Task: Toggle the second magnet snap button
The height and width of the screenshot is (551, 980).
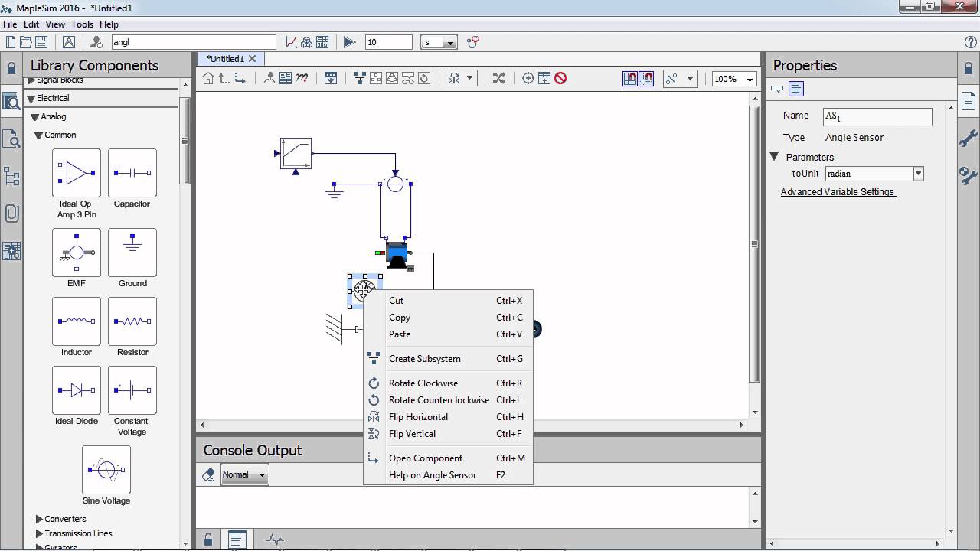Action: tap(647, 78)
